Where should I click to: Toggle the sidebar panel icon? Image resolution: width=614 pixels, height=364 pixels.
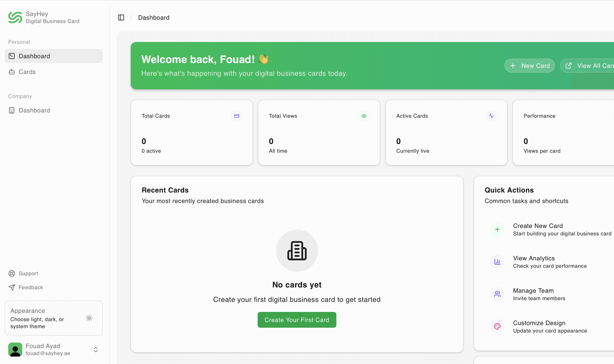point(121,17)
